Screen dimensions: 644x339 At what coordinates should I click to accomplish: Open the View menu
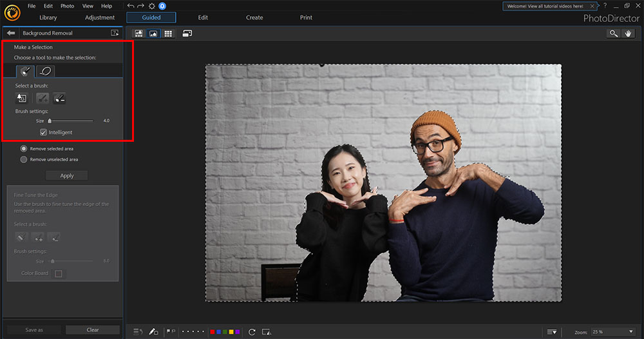pos(88,6)
